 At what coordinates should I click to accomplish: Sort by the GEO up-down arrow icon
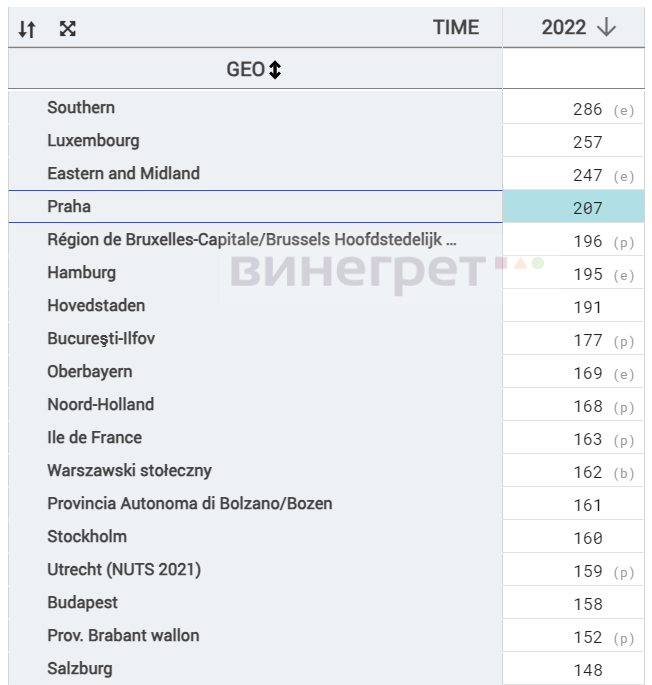click(275, 70)
